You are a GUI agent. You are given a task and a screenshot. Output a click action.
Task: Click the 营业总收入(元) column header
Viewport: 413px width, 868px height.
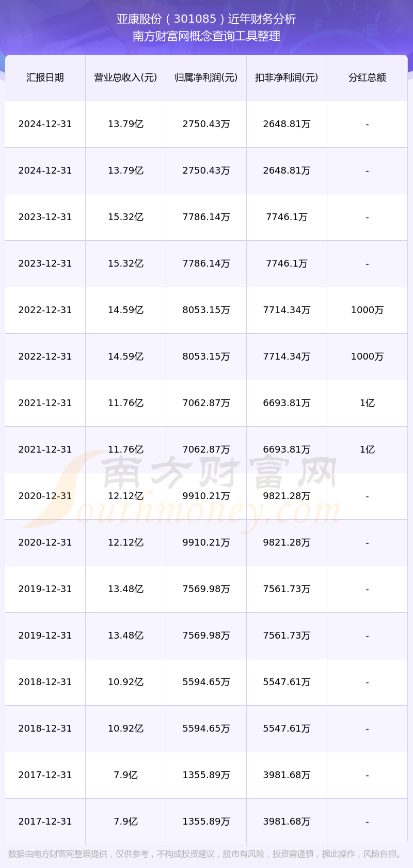click(x=125, y=78)
